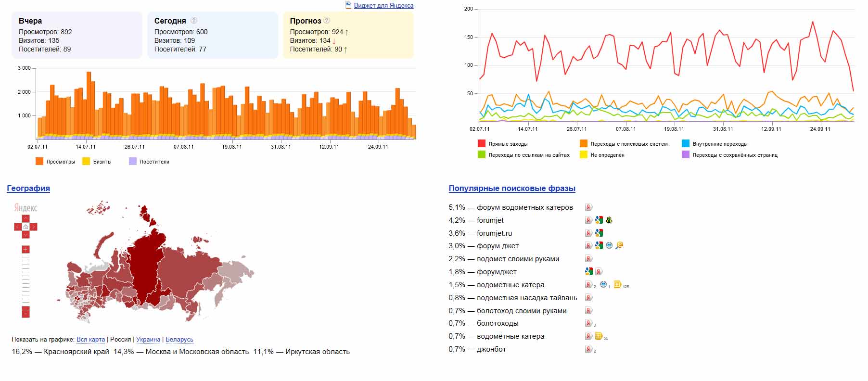This screenshot has width=868, height=381.
Task: Zoom out the map with minus button
Action: [26, 313]
